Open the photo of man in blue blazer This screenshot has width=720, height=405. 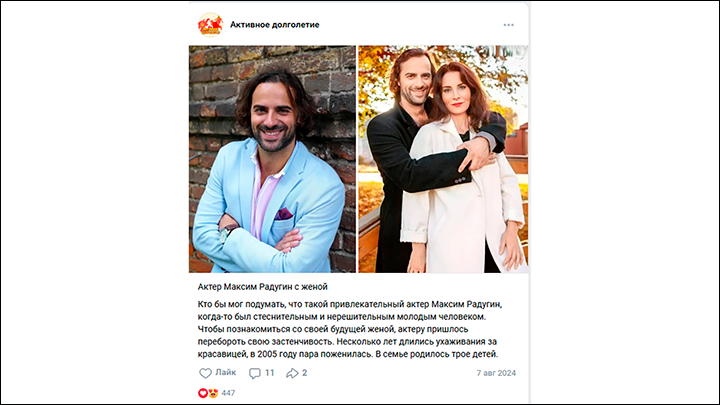pos(272,159)
